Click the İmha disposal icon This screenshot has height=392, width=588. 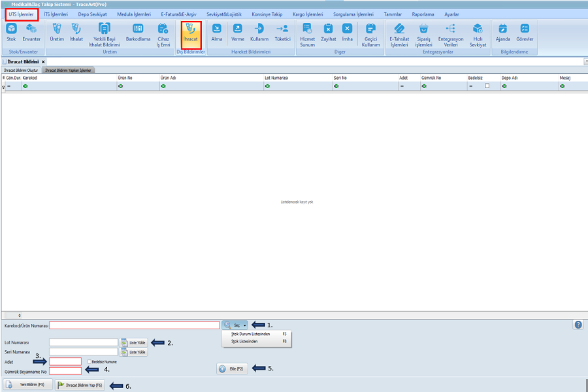point(348,32)
